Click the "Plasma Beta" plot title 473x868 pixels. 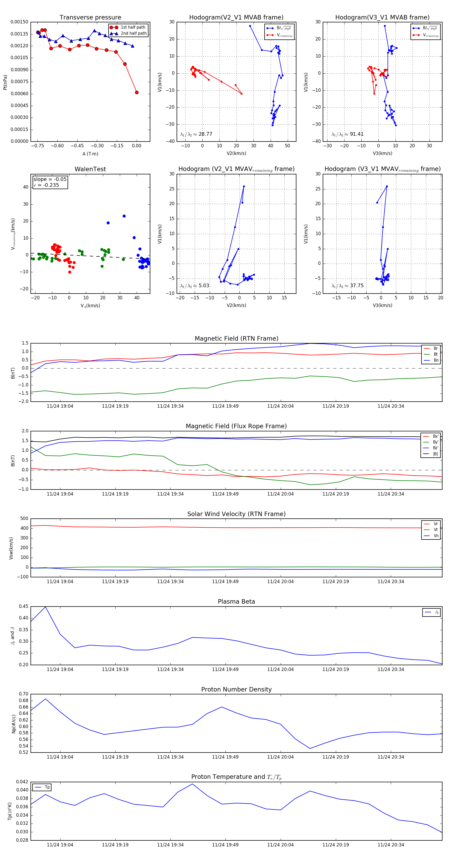coord(236,602)
